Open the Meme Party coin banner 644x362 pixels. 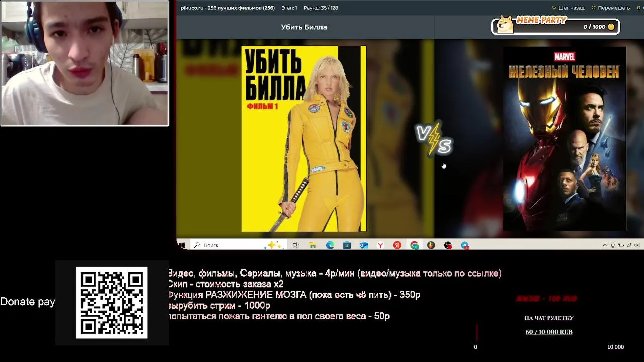click(555, 25)
